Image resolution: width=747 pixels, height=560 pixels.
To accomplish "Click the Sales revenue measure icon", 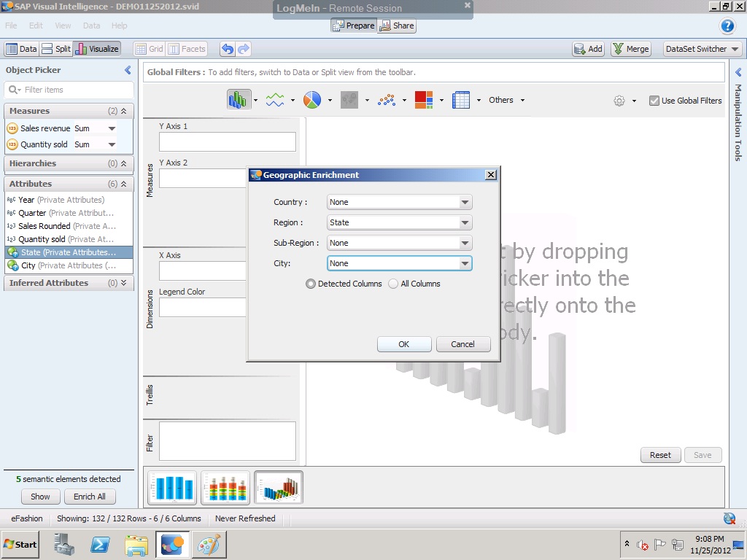I will click(x=12, y=128).
